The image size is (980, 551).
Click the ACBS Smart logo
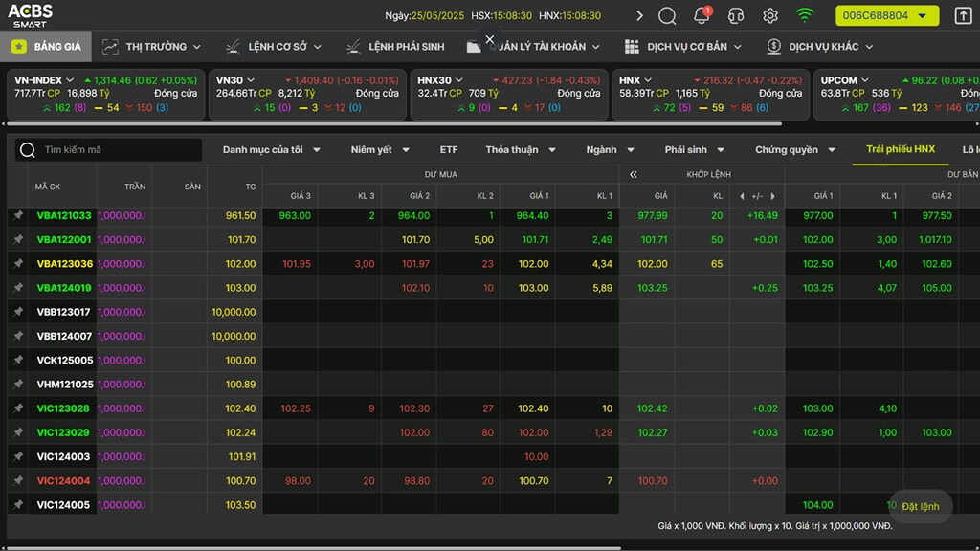[30, 15]
